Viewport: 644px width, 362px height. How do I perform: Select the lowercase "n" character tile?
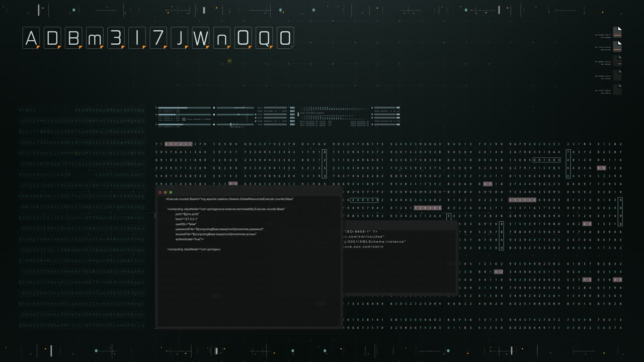tap(221, 38)
